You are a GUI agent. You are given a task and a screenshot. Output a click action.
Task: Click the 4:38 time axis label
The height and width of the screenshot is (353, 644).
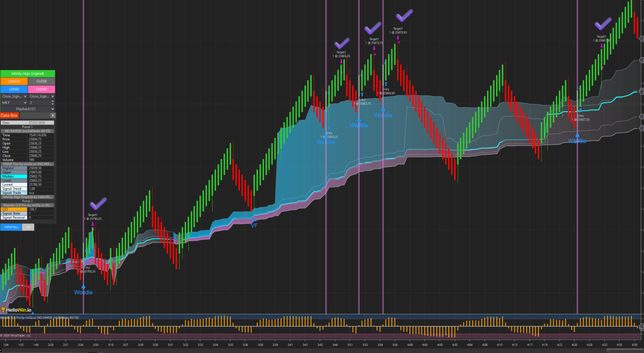pyautogui.click(x=634, y=345)
